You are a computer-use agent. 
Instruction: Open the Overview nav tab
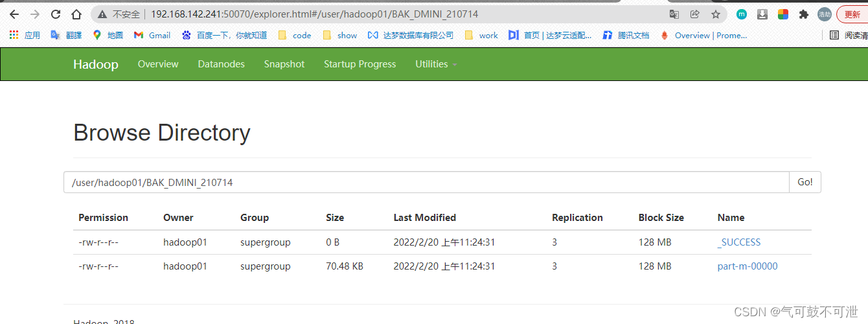click(x=158, y=64)
